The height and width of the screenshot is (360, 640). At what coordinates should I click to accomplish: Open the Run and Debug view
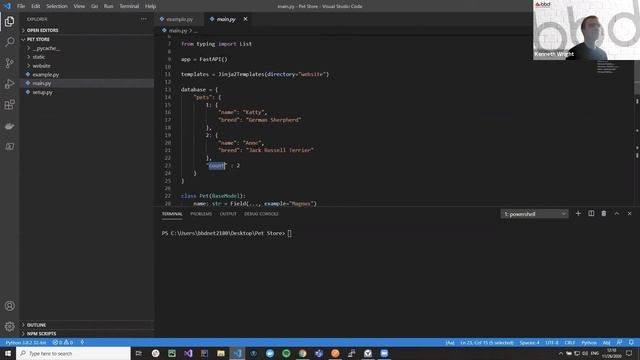[x=9, y=84]
